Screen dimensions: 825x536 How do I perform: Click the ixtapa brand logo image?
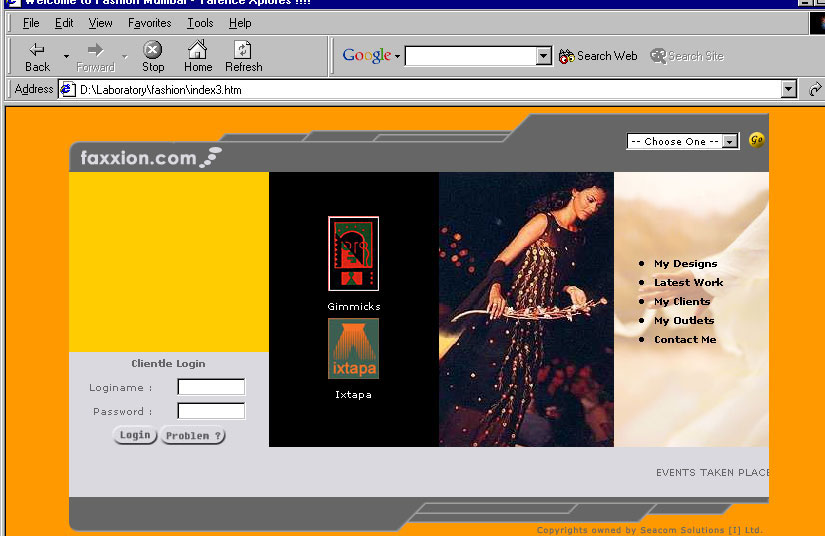point(353,348)
